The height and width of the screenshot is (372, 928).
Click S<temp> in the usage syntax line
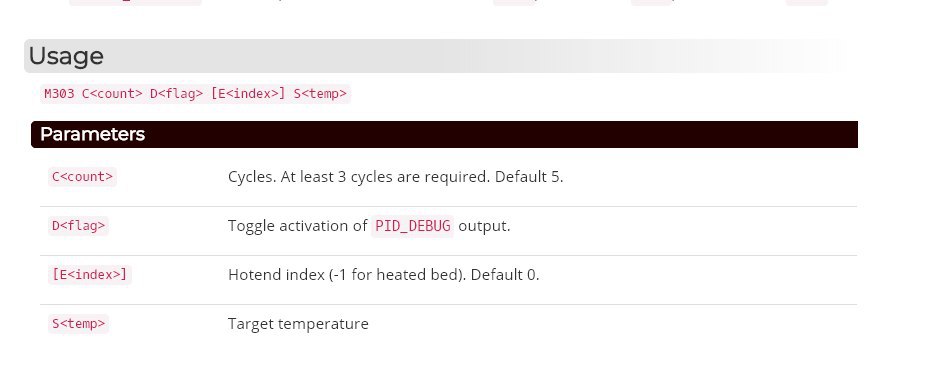coord(320,93)
